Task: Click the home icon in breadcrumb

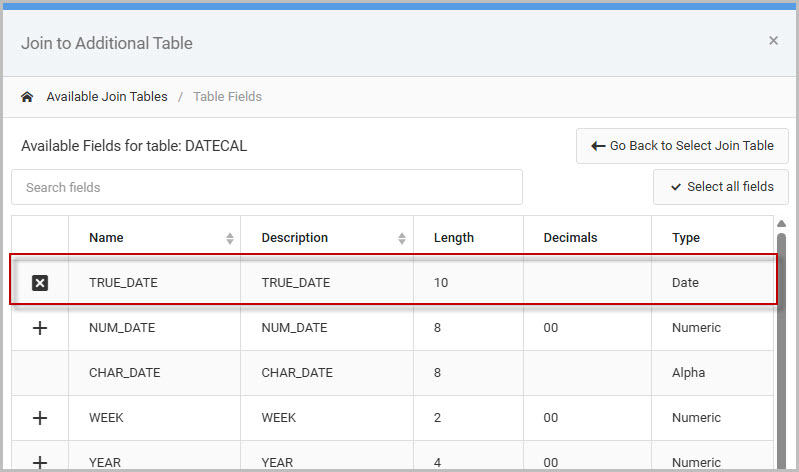Action: tap(27, 97)
